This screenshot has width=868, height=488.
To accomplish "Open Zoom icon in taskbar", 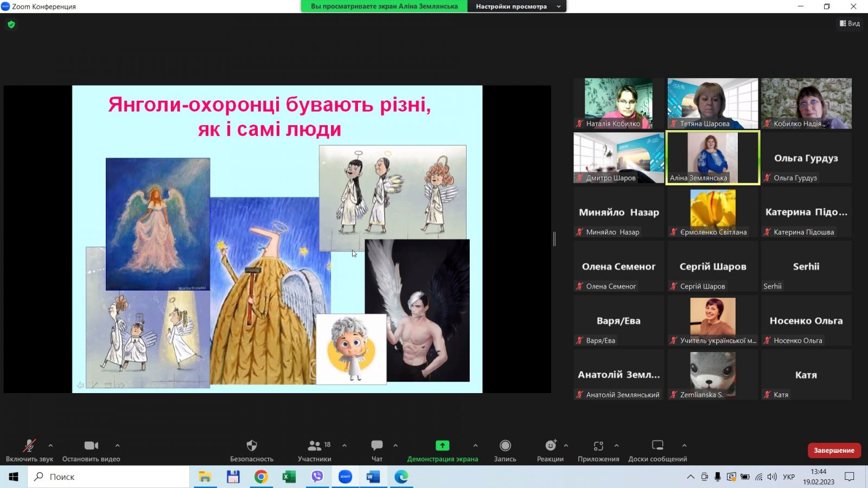I will pos(346,477).
